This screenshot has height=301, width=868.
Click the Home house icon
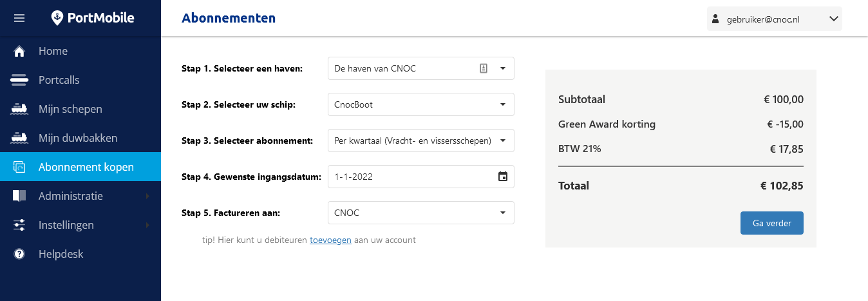[x=19, y=52]
